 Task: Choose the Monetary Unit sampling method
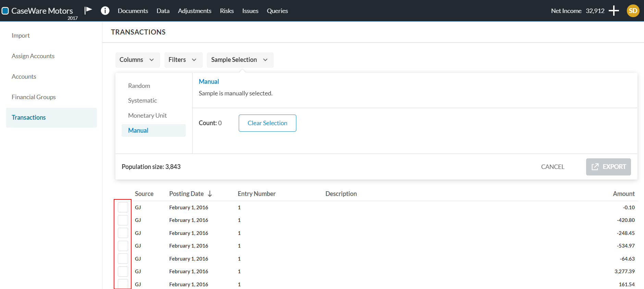147,116
